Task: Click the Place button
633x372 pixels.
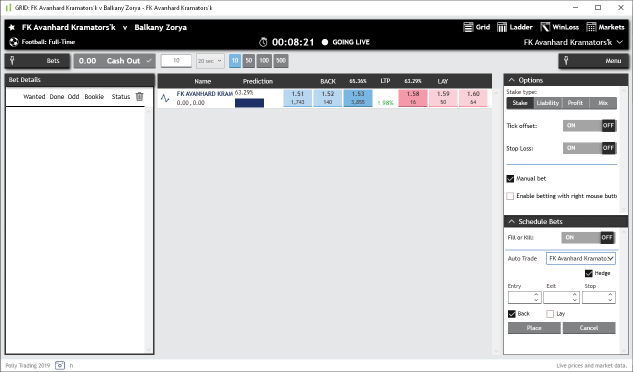Action: coord(534,328)
